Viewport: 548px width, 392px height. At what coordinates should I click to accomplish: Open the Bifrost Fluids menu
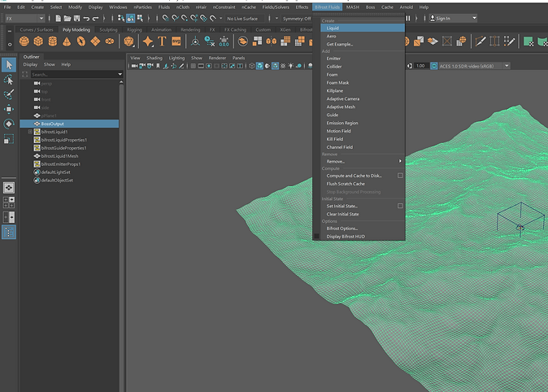click(327, 7)
